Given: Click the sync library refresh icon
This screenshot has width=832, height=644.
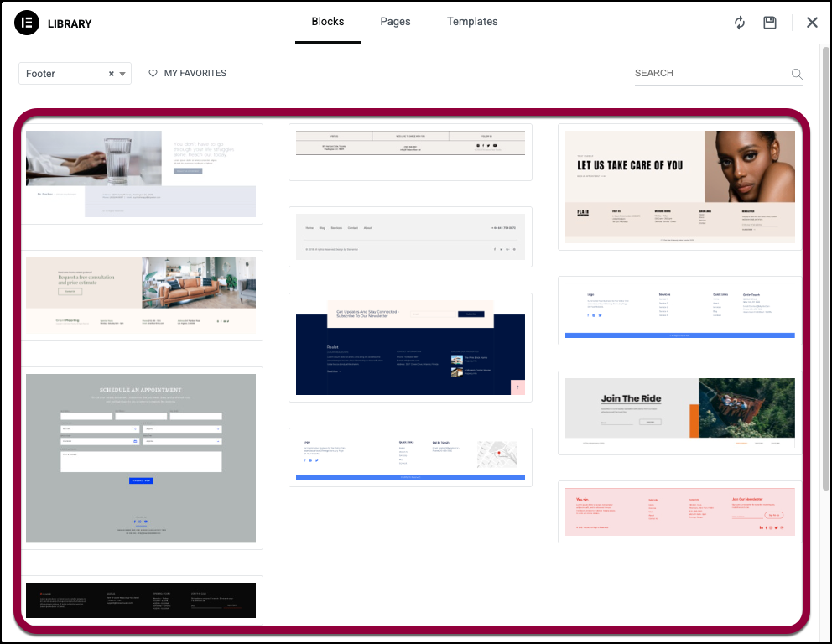Looking at the screenshot, I should click(739, 23).
